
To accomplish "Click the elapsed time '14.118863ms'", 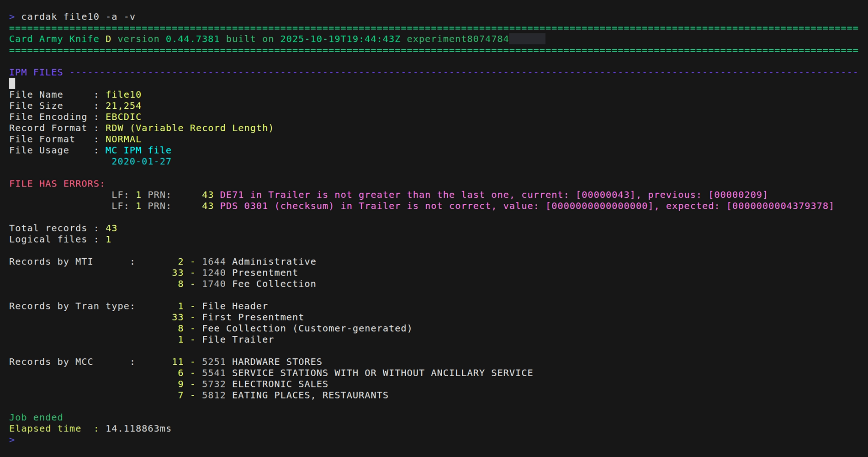I will (138, 429).
